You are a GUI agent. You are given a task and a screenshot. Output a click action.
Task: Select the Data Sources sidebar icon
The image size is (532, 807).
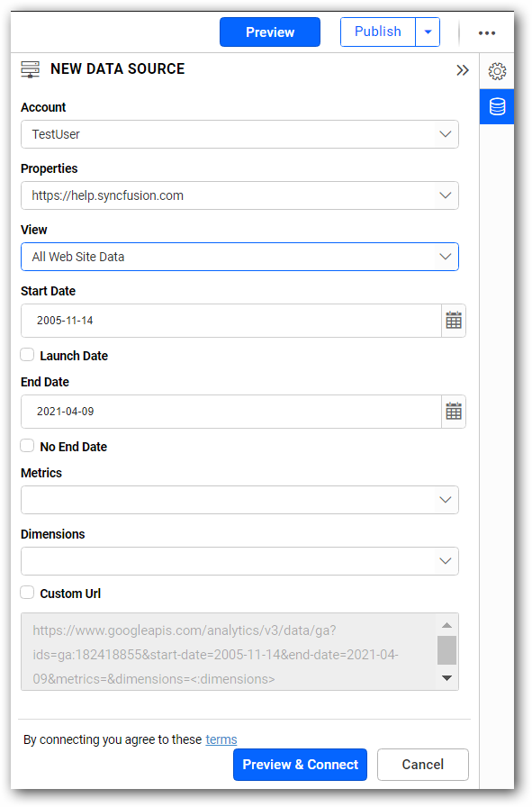click(497, 106)
